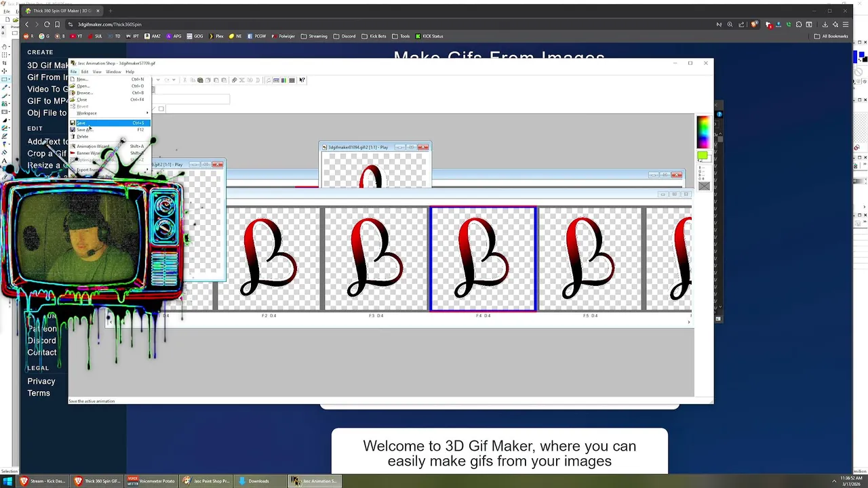
Task: Open the GOG bookmark
Action: click(195, 36)
